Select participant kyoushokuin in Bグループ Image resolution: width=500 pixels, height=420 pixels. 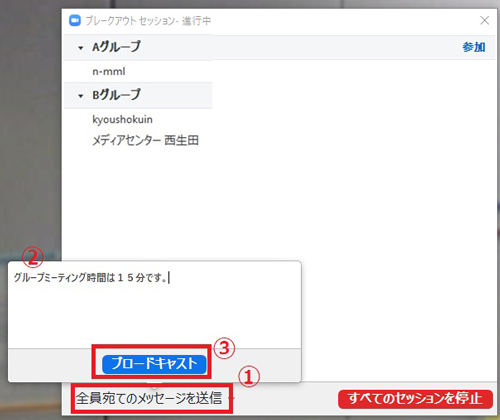[122, 119]
